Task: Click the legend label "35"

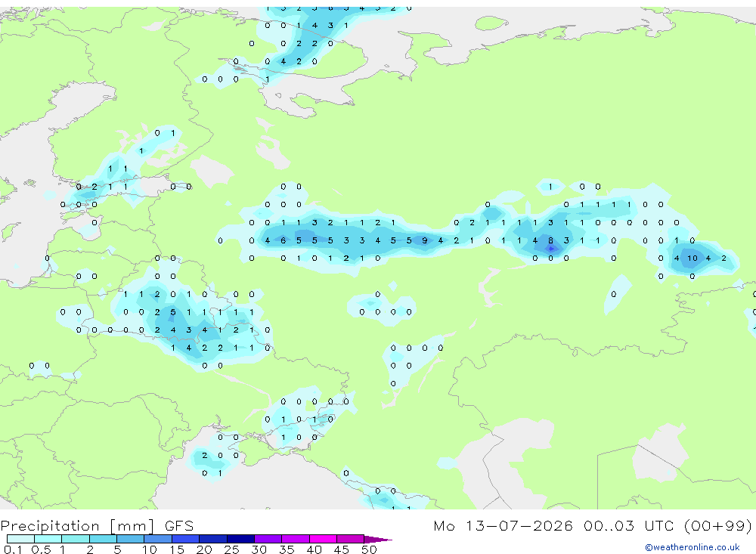Action: (287, 549)
